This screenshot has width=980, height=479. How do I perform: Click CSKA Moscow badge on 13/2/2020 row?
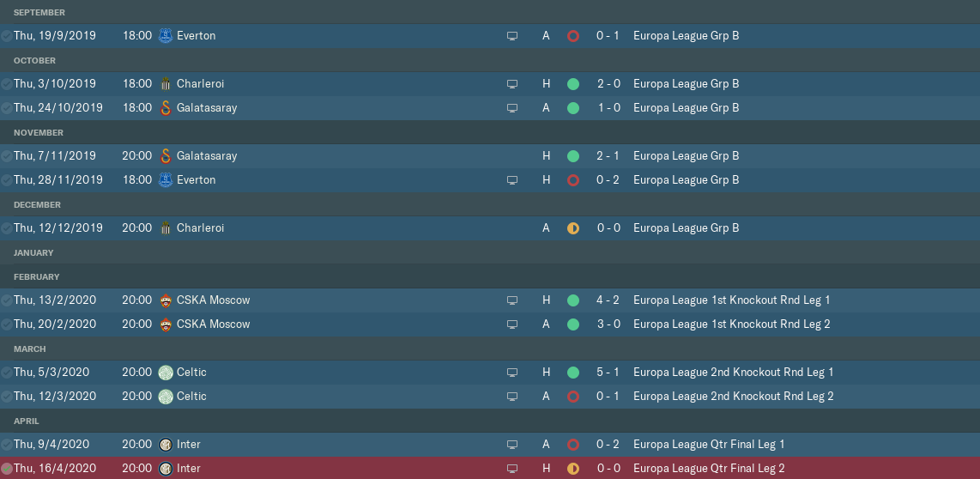pos(166,300)
